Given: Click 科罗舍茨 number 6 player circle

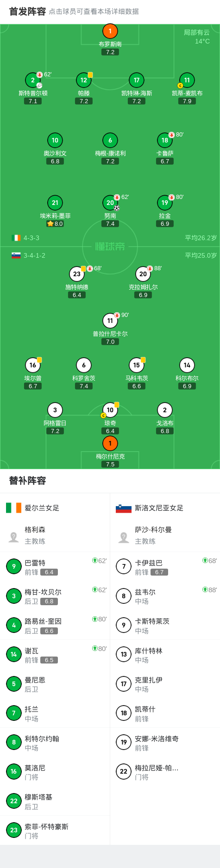Looking at the screenshot, I should [84, 365].
